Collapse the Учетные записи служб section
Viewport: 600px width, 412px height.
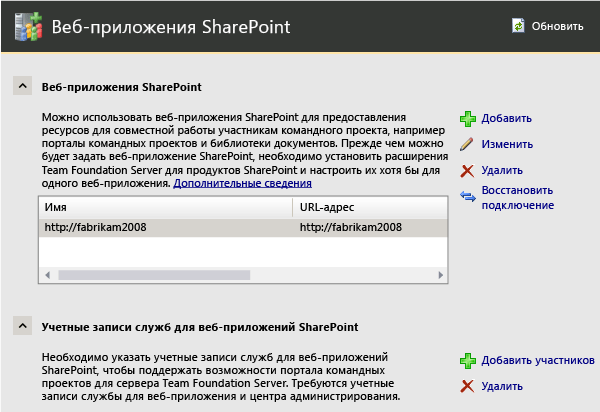pos(23,326)
